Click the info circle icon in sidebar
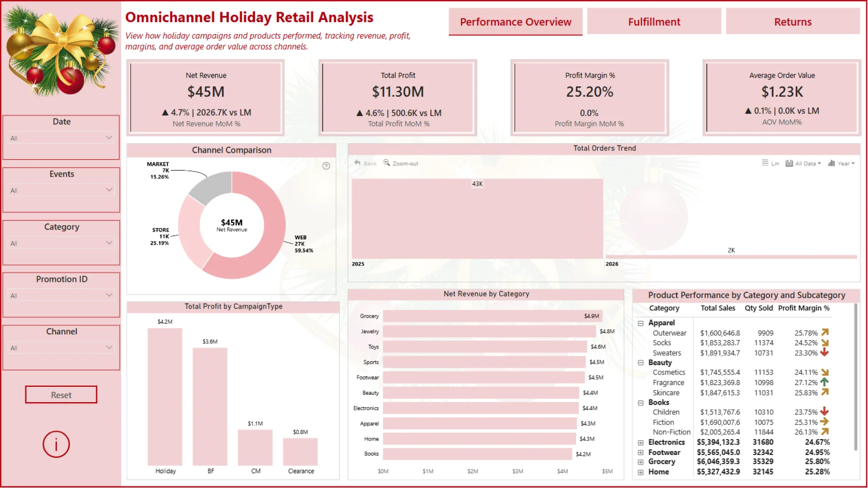 [x=56, y=445]
